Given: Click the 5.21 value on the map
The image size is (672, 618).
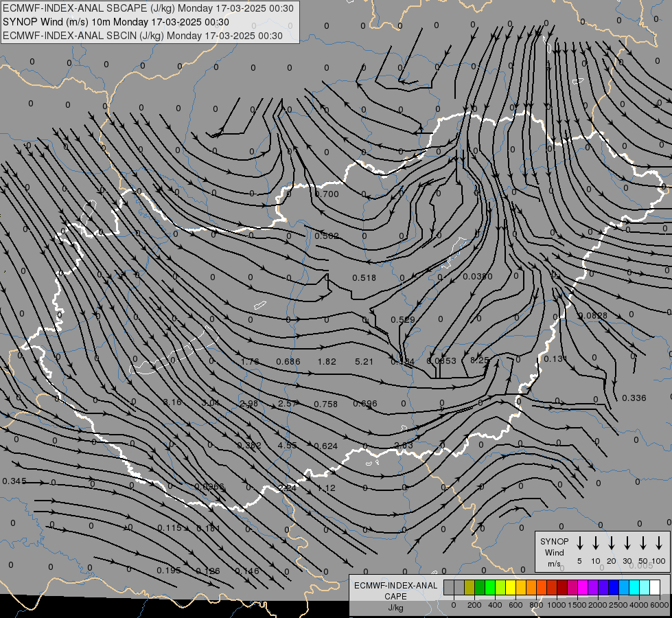Looking at the screenshot, I should coord(364,362).
